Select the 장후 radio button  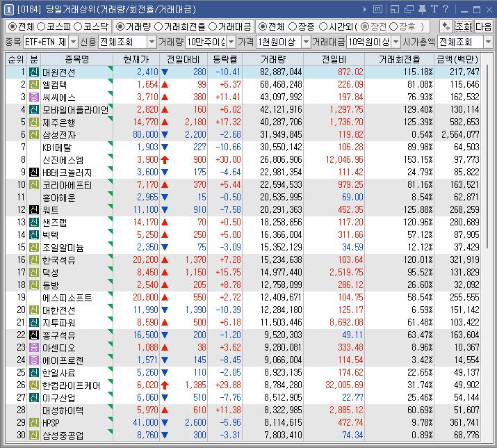click(x=393, y=26)
